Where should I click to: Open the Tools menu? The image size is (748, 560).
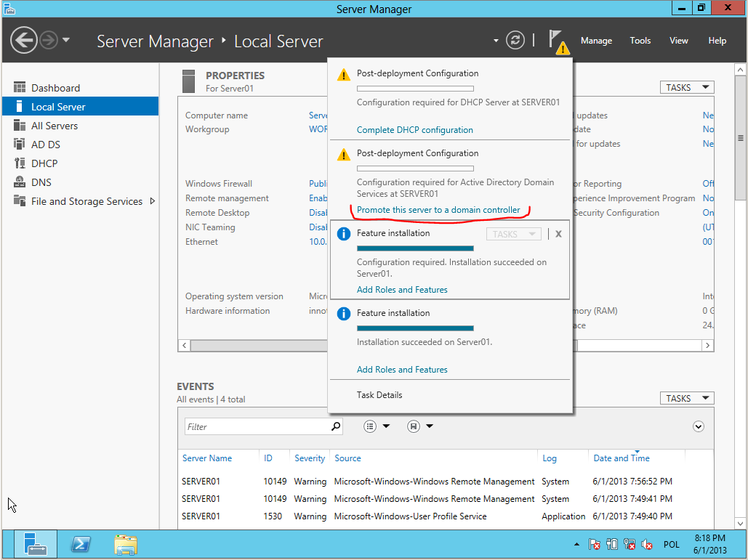point(640,41)
